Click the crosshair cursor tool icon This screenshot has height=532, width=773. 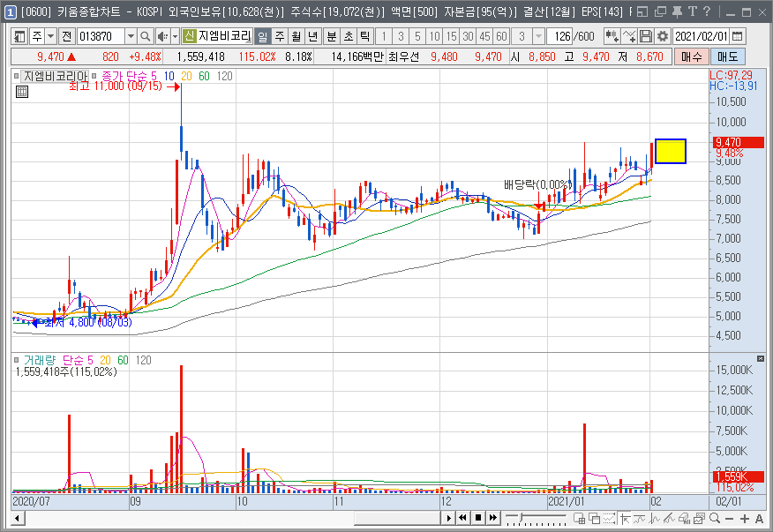coord(626,518)
